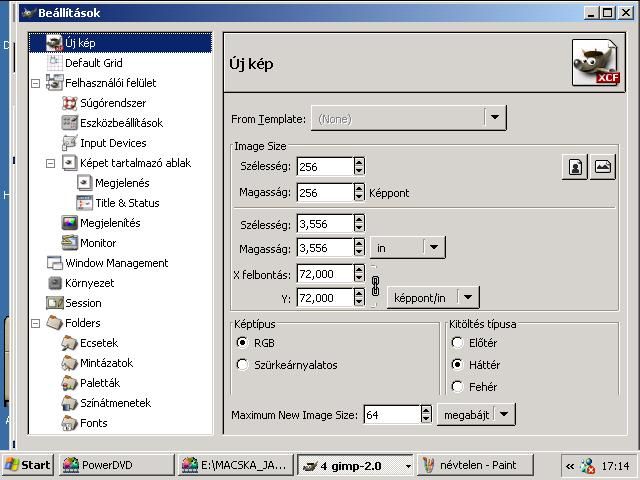Select Előtér as fill type

click(458, 343)
